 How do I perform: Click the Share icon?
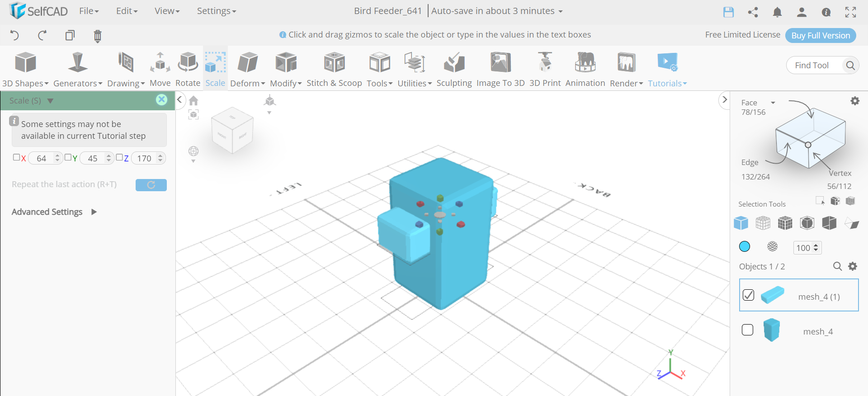point(753,12)
